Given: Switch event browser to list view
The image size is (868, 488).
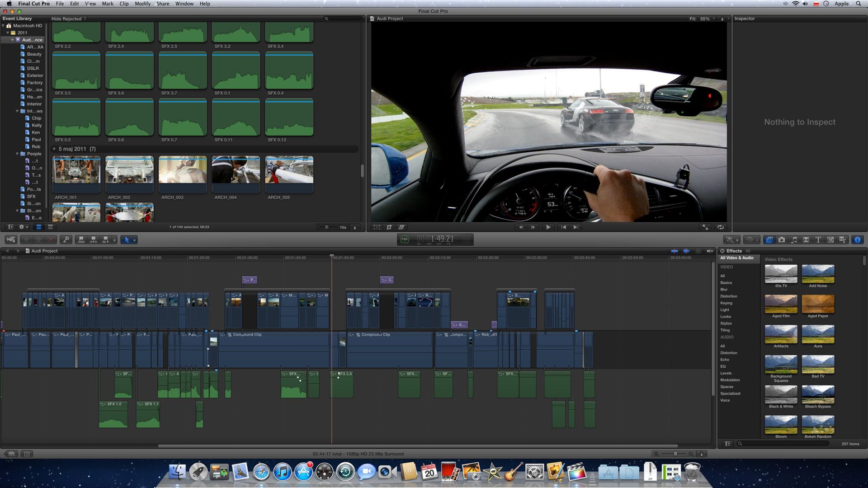Looking at the screenshot, I should 50,227.
